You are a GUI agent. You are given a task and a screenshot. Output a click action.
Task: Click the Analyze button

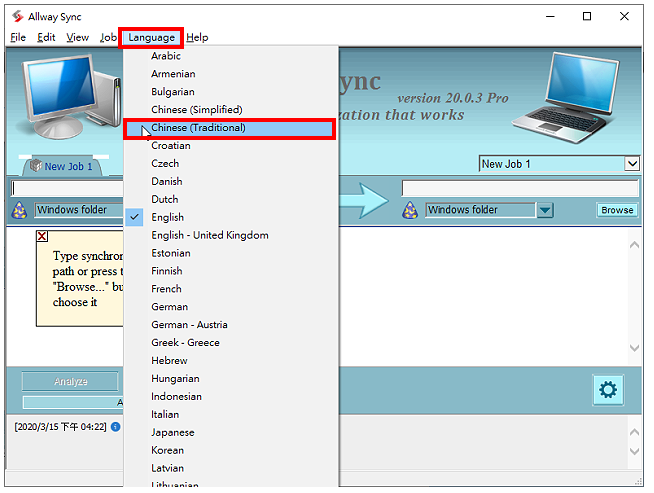click(x=70, y=381)
